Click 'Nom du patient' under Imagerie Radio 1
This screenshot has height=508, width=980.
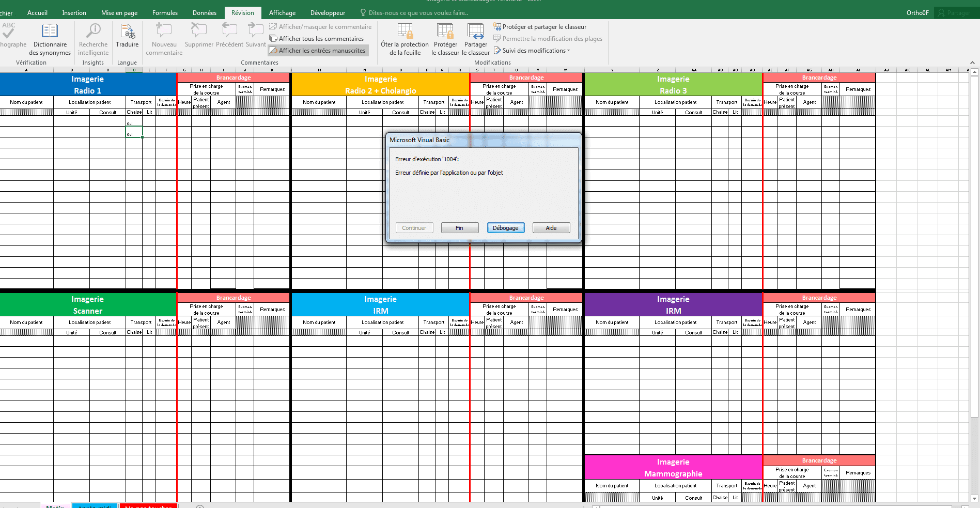pos(26,102)
